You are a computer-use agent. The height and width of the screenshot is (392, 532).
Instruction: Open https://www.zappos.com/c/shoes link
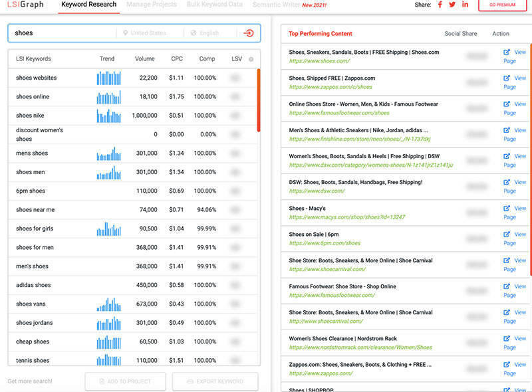tap(331, 87)
